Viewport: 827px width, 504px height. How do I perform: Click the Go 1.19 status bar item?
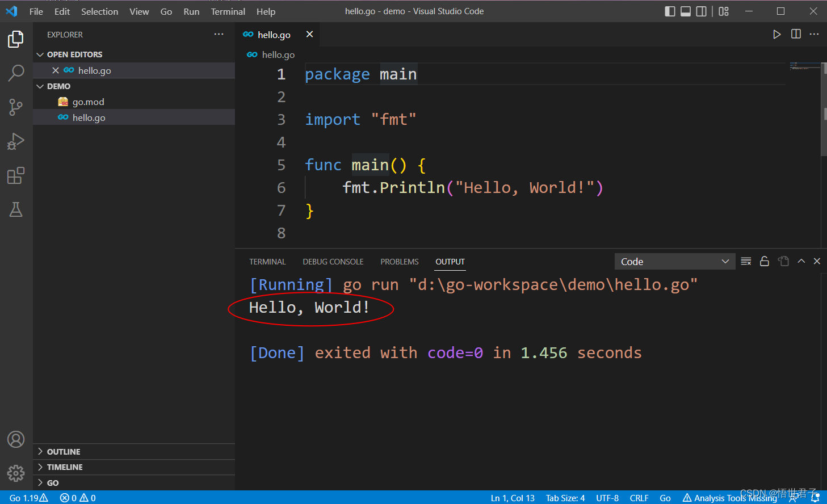pos(28,498)
